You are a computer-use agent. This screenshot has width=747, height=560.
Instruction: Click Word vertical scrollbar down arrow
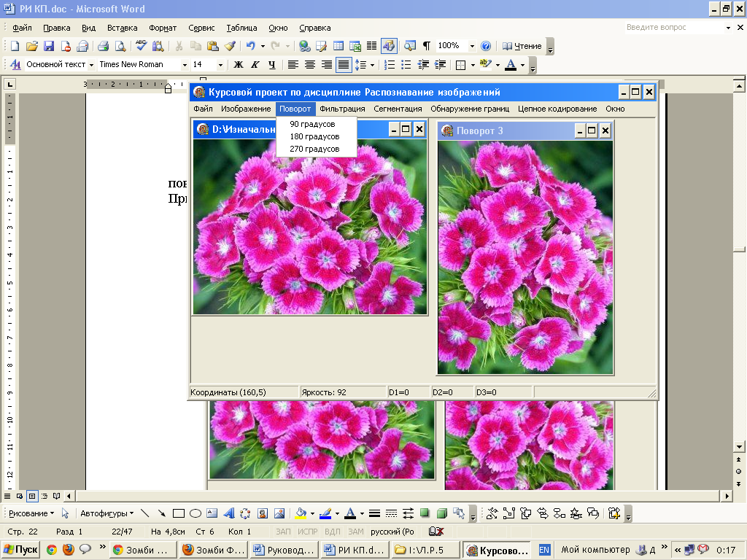click(x=738, y=446)
